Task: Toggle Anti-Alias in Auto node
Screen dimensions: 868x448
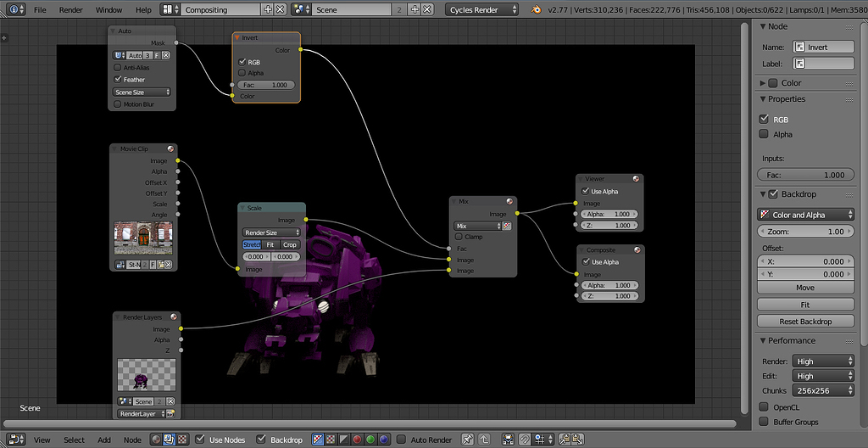Action: [117, 68]
